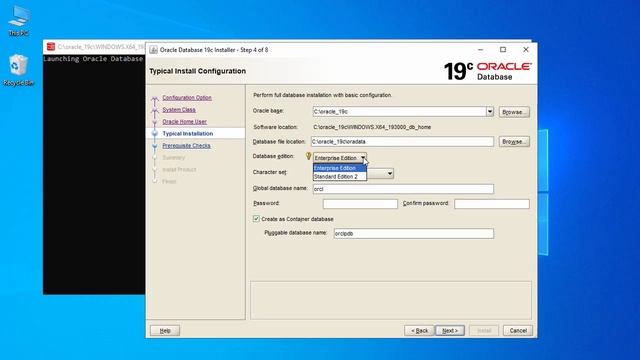Focus the Password field
This screenshot has height=360, width=640.
click(360, 204)
